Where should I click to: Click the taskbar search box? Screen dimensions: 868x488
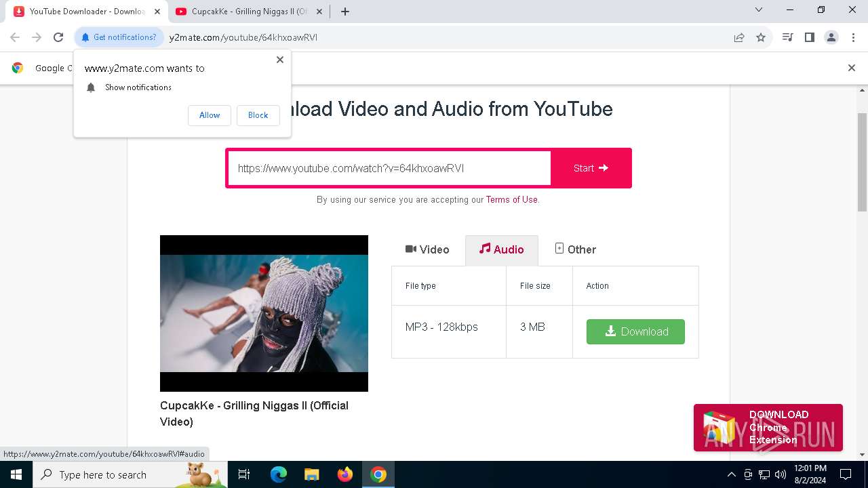(x=130, y=474)
